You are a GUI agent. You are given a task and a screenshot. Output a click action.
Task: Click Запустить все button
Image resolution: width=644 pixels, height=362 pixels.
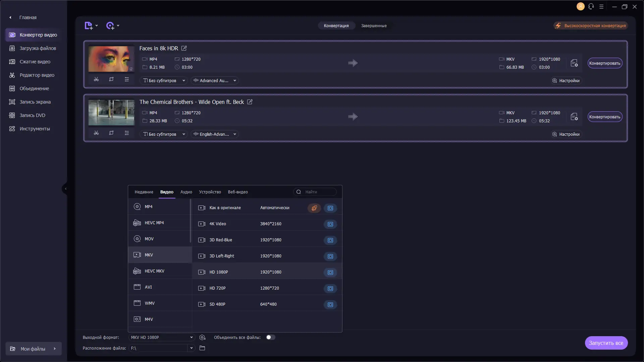coord(606,343)
